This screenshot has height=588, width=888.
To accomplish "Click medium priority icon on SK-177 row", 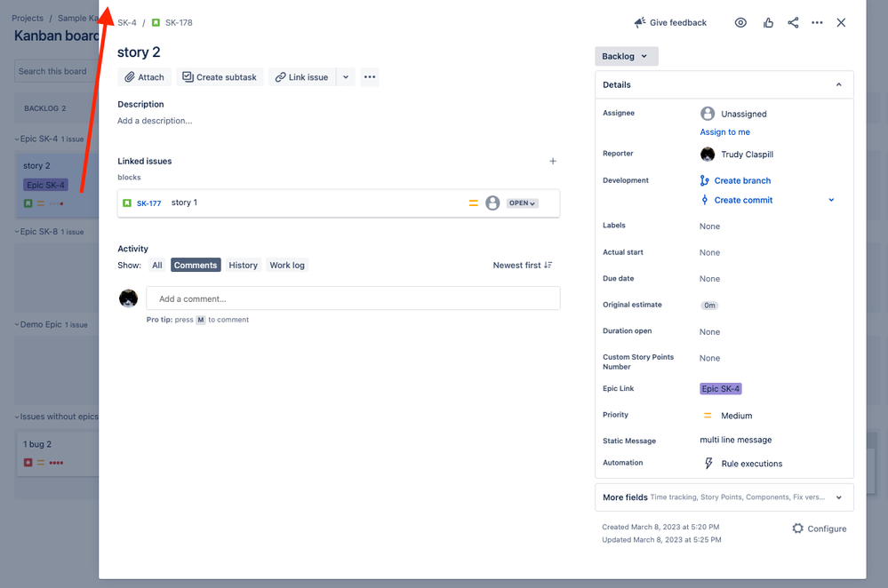I will tap(474, 203).
